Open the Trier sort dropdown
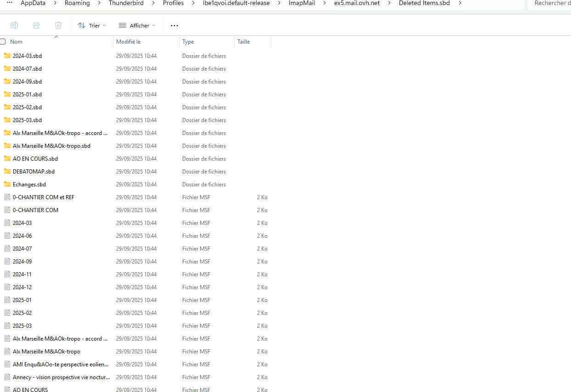Screen dimensions: 571x392 pyautogui.click(x=92, y=26)
